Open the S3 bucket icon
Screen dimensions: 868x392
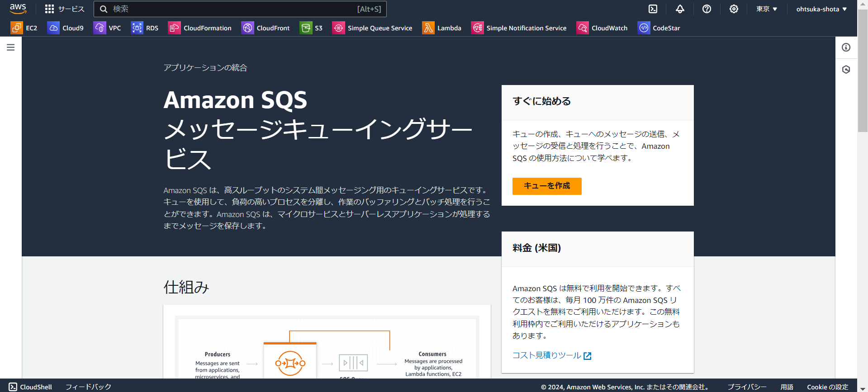pyautogui.click(x=306, y=28)
